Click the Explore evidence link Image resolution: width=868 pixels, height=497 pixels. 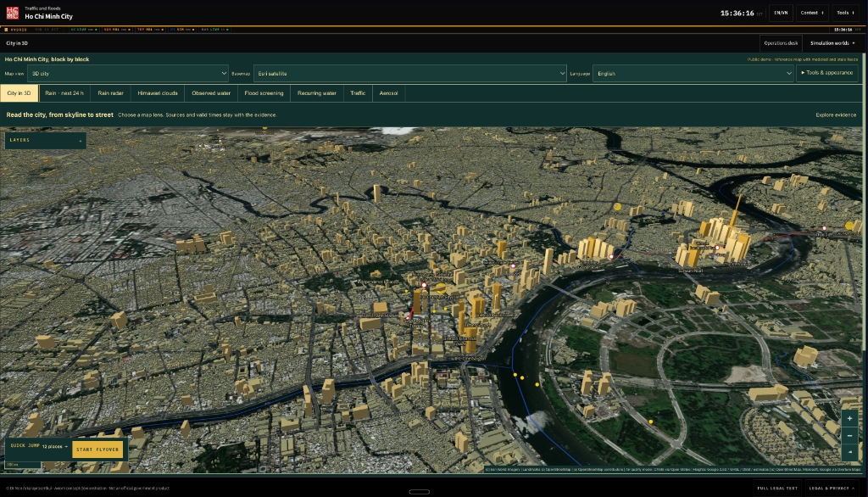(835, 114)
